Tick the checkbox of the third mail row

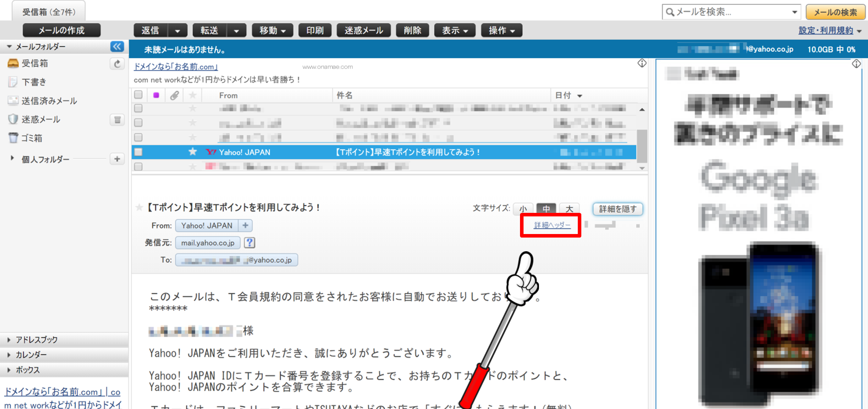tap(138, 137)
